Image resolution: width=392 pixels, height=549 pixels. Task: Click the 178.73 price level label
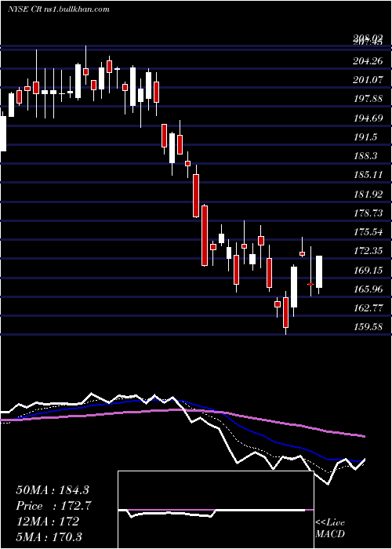pyautogui.click(x=368, y=213)
